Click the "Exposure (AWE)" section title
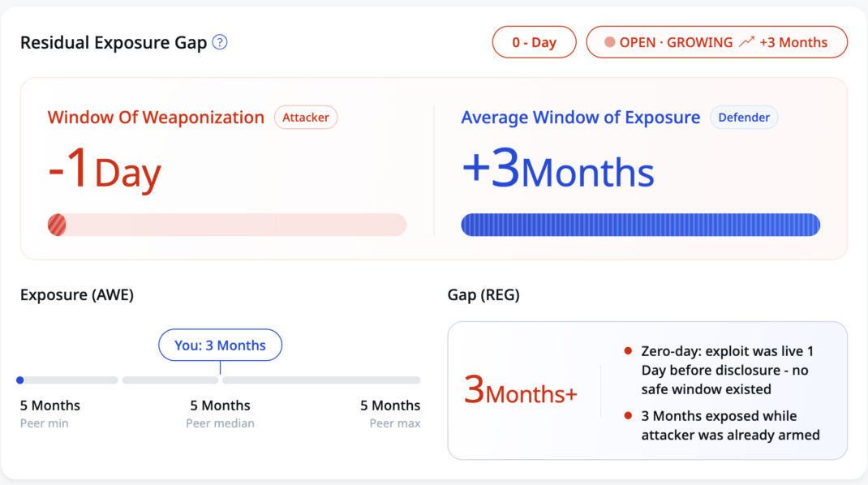The image size is (868, 485). coord(77,295)
